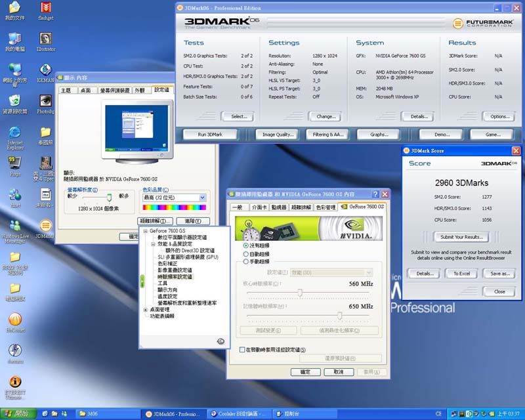The height and width of the screenshot is (420, 525).
Task: Switch to 3DMark06 taskbar button
Action: click(174, 414)
